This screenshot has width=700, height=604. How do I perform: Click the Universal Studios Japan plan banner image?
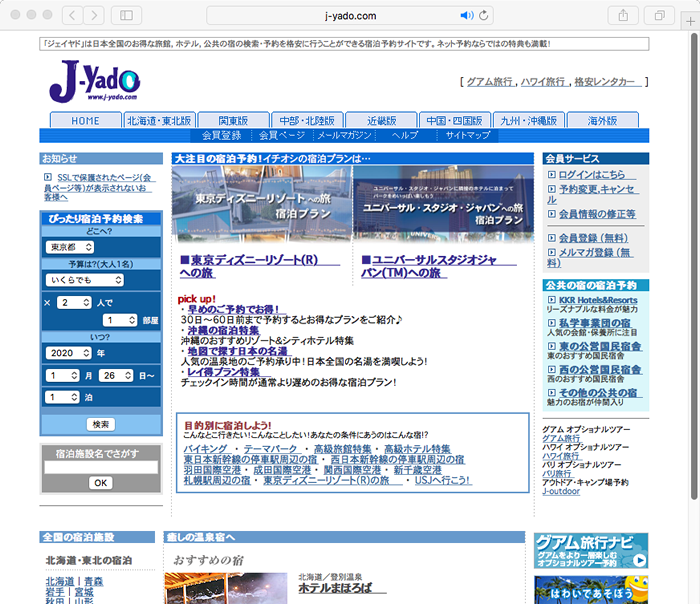coord(443,204)
